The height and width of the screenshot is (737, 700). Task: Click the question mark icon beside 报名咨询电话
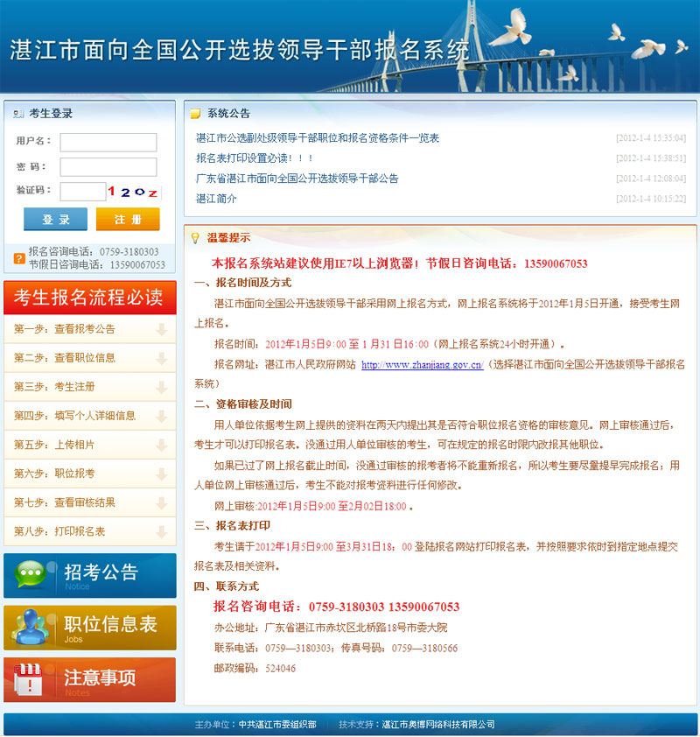point(18,258)
